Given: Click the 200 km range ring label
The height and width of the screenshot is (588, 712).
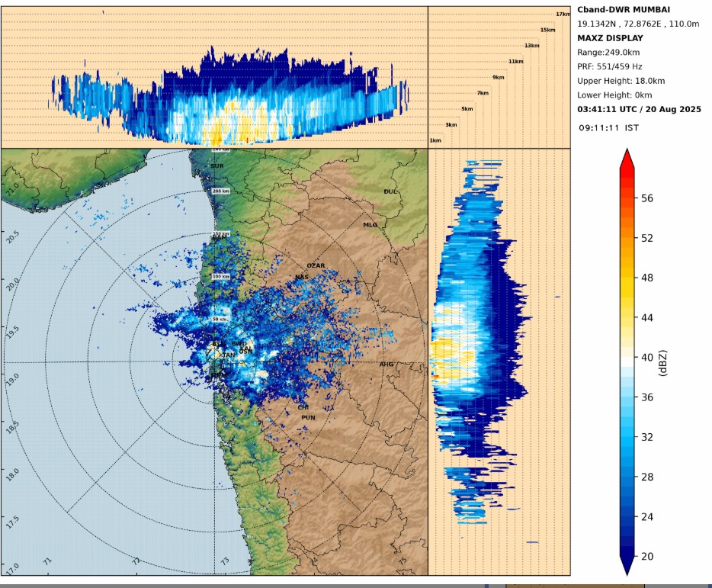Looking at the screenshot, I should pos(220,191).
